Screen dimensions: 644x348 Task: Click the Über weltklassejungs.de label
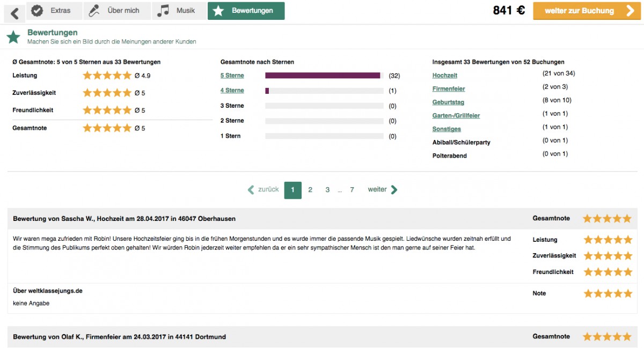point(48,291)
